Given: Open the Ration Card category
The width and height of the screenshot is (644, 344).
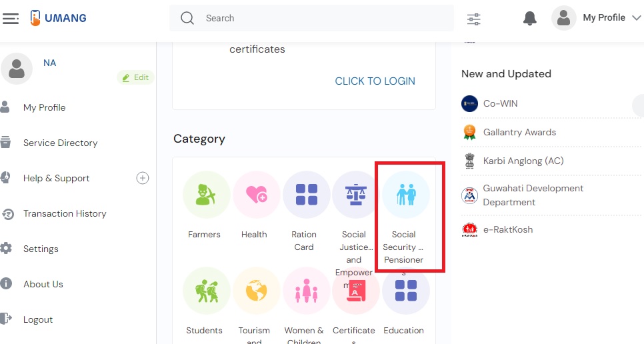Looking at the screenshot, I should click(306, 195).
